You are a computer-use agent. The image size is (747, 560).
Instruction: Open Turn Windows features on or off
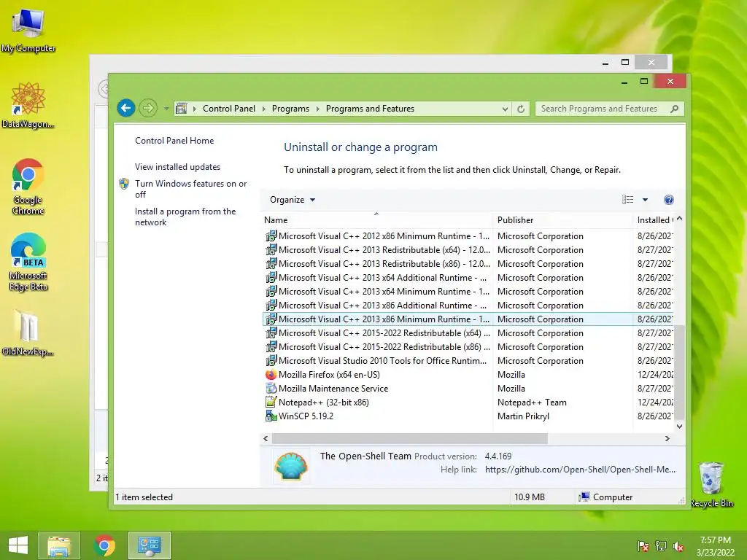click(190, 189)
